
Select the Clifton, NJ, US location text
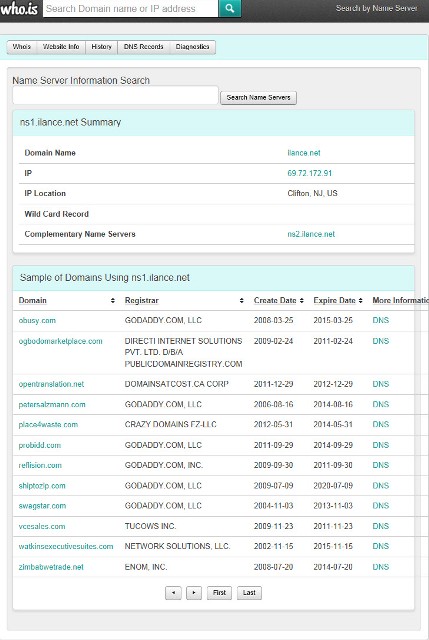(x=312, y=193)
